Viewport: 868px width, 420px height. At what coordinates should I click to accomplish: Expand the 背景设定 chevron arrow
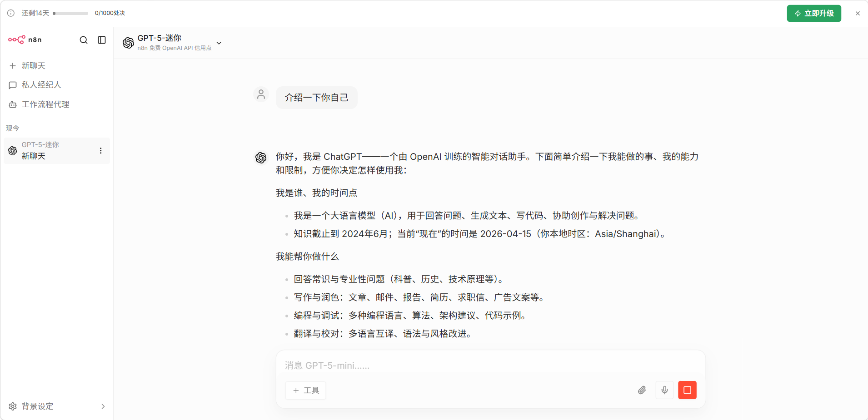coord(103,406)
